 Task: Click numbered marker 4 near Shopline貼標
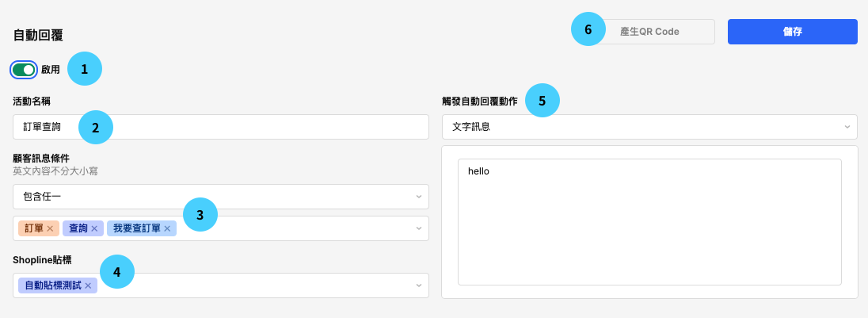117,272
